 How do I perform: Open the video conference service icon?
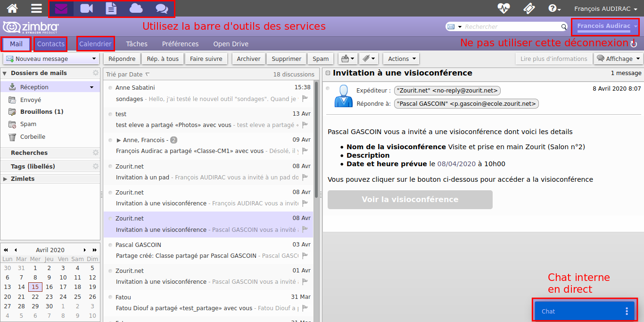(86, 8)
